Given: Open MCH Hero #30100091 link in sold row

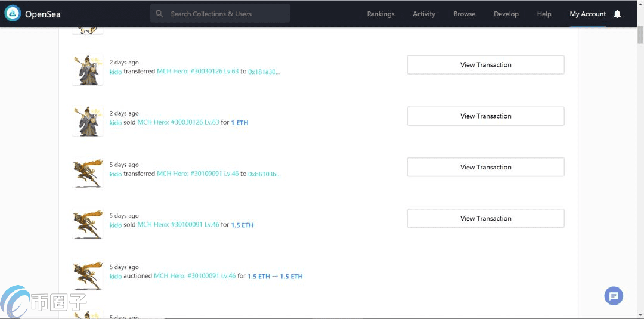Looking at the screenshot, I should click(x=178, y=225).
